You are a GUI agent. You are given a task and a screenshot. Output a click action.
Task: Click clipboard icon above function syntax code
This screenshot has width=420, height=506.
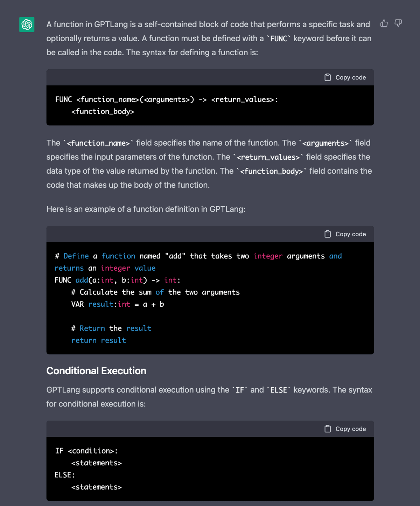pos(328,77)
